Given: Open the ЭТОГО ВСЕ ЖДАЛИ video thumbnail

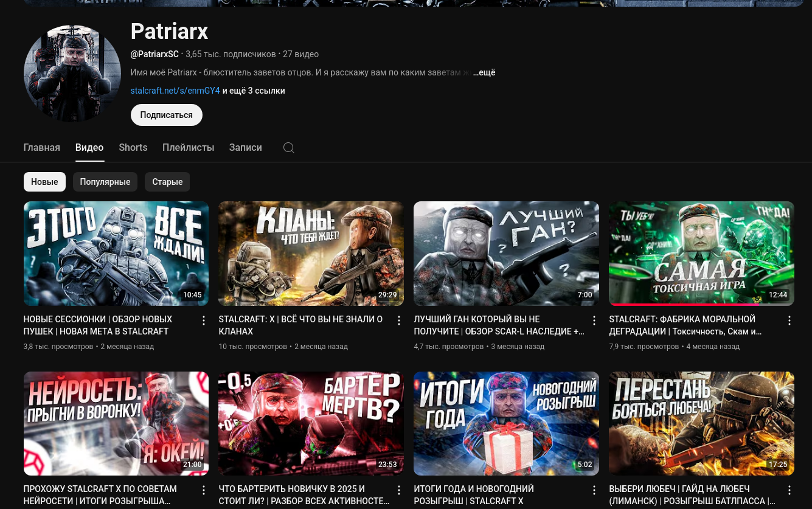Looking at the screenshot, I should tap(116, 254).
